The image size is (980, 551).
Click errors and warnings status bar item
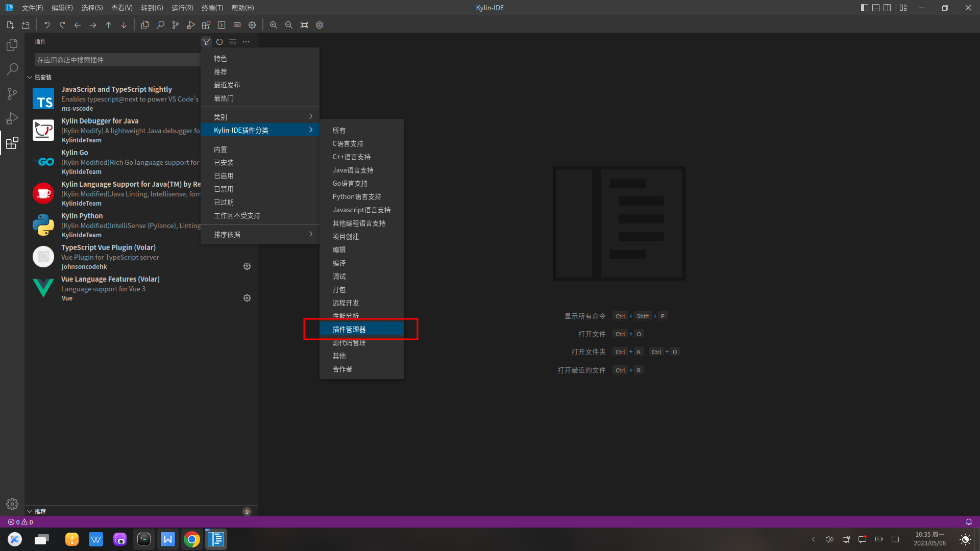[20, 522]
